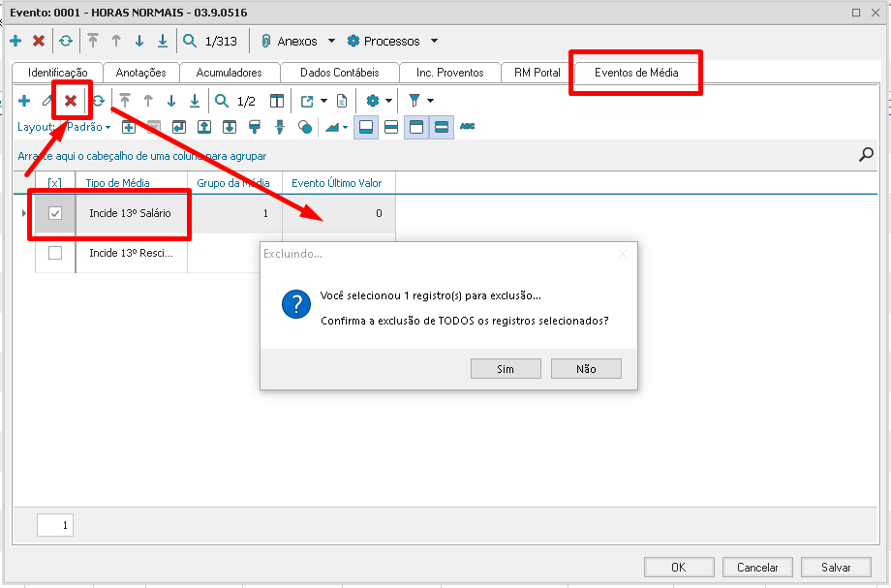Delete event with main toolbar red X

[x=39, y=41]
